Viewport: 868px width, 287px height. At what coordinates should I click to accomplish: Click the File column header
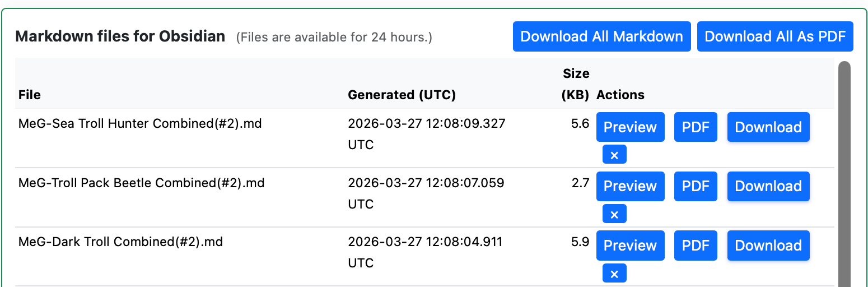click(x=30, y=95)
